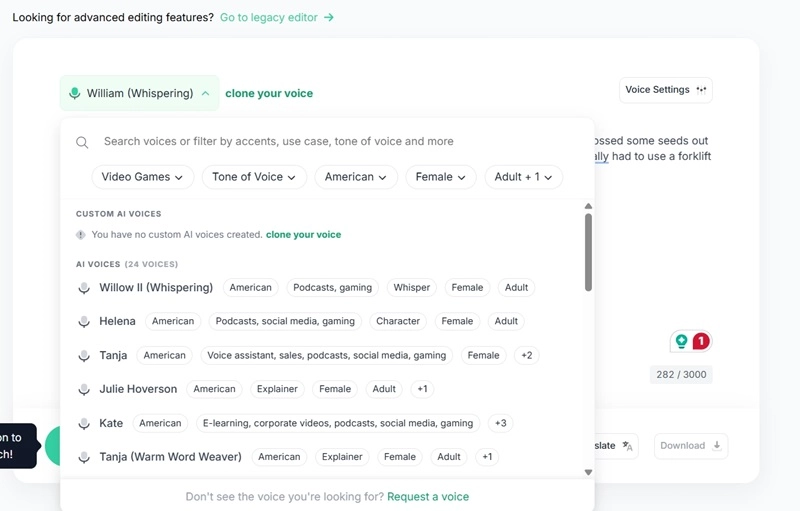Select the Tanja voice from list
Screen dimensions: 800x511
113,355
